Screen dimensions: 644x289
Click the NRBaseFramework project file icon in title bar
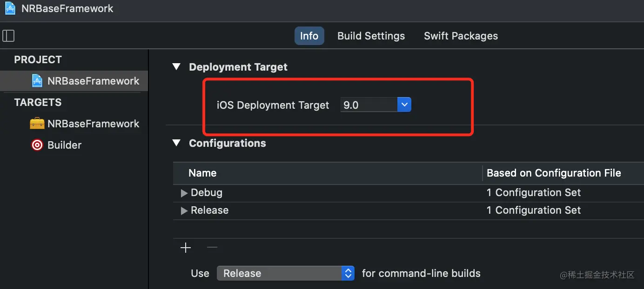(x=10, y=8)
